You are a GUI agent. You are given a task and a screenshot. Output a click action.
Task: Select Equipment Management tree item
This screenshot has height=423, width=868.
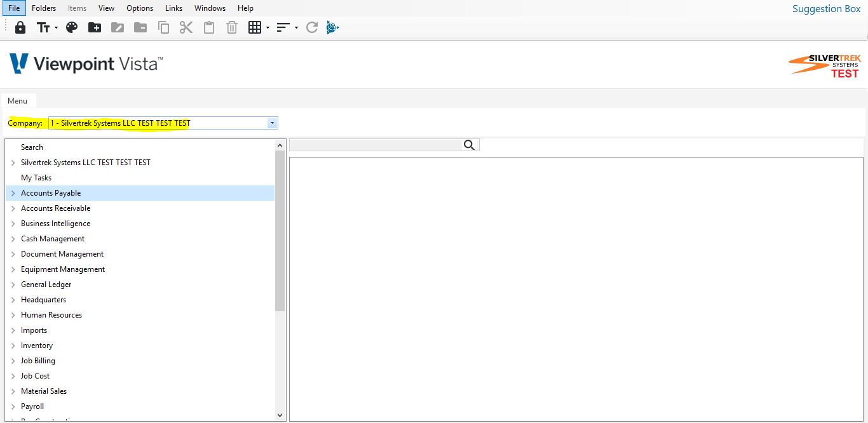63,269
